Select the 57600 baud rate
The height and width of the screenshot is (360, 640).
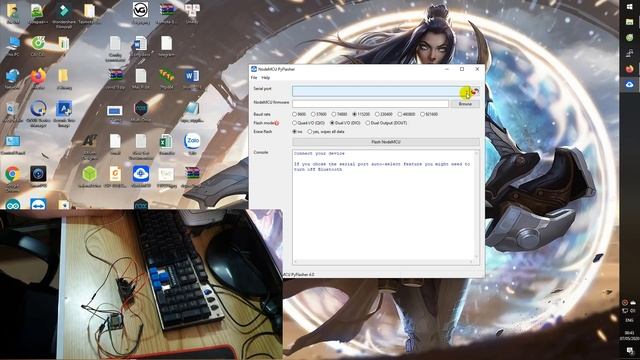[319, 114]
